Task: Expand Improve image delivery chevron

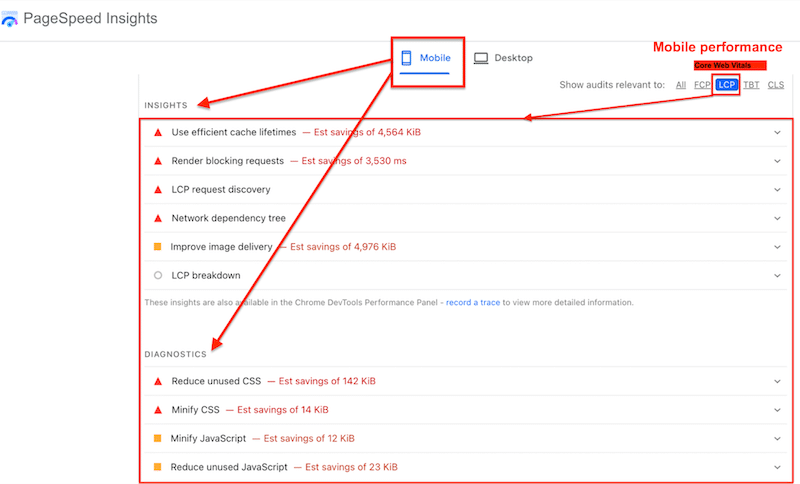Action: click(777, 247)
